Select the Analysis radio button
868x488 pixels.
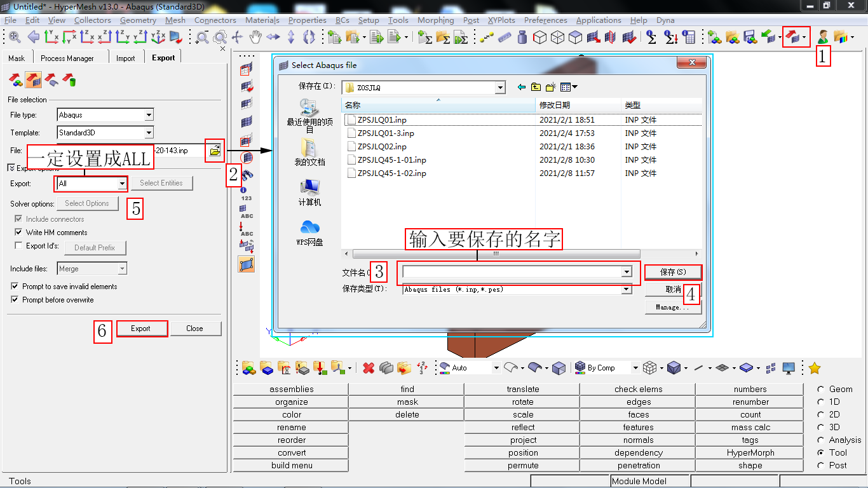(x=820, y=440)
